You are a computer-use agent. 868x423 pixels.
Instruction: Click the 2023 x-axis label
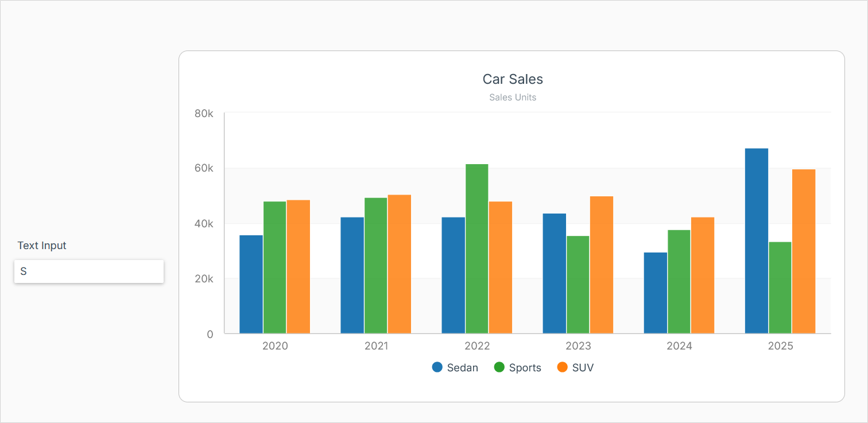pyautogui.click(x=578, y=346)
